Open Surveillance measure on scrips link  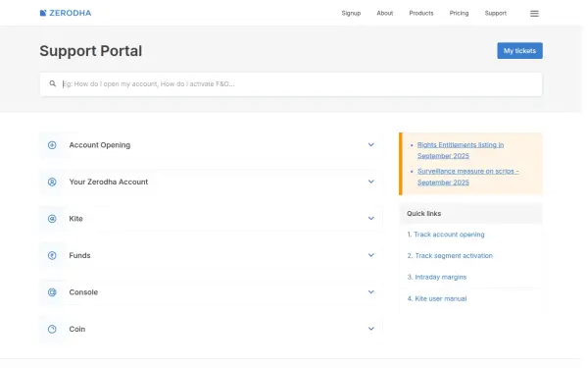click(x=468, y=177)
